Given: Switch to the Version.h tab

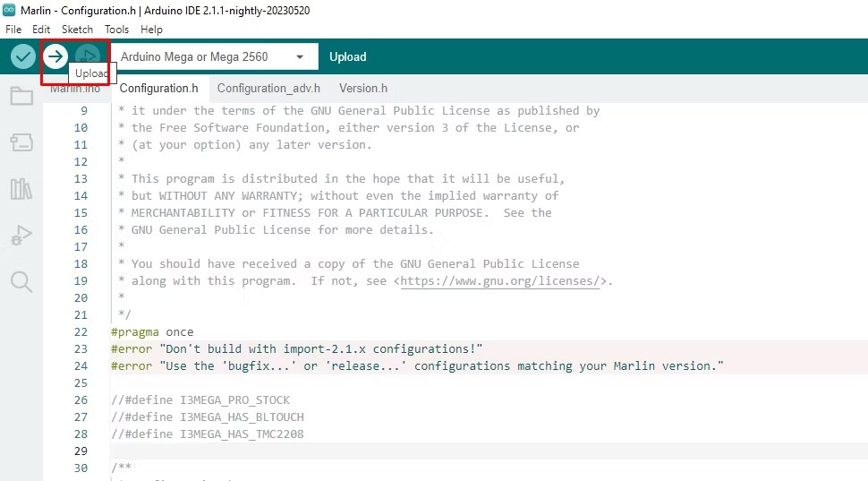Looking at the screenshot, I should 363,89.
